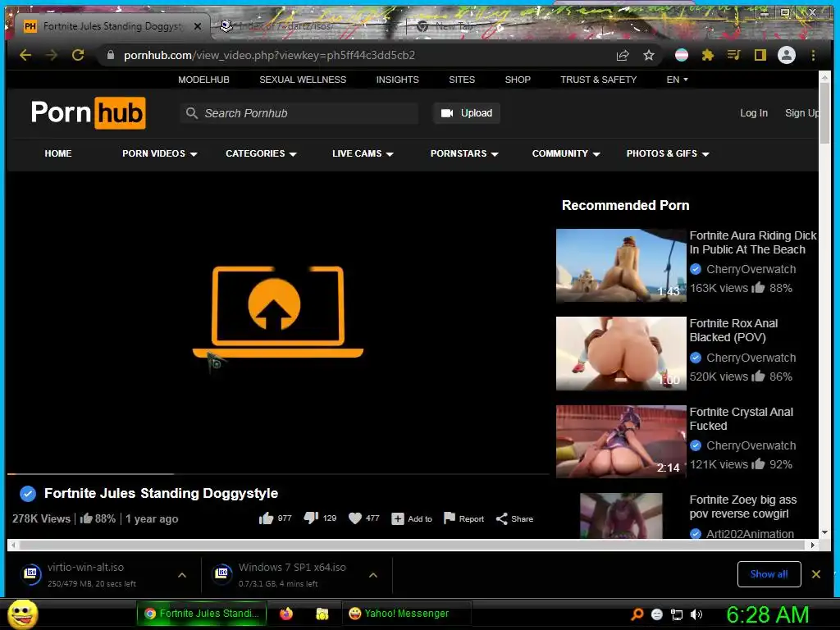Open the Chrome profile avatar menu

click(x=787, y=55)
